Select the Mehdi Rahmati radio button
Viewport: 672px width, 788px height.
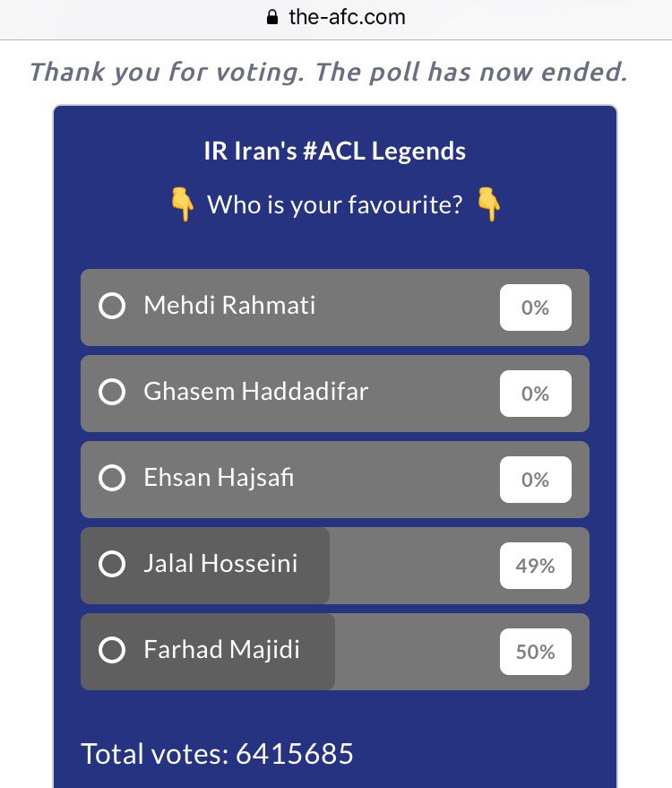click(112, 307)
